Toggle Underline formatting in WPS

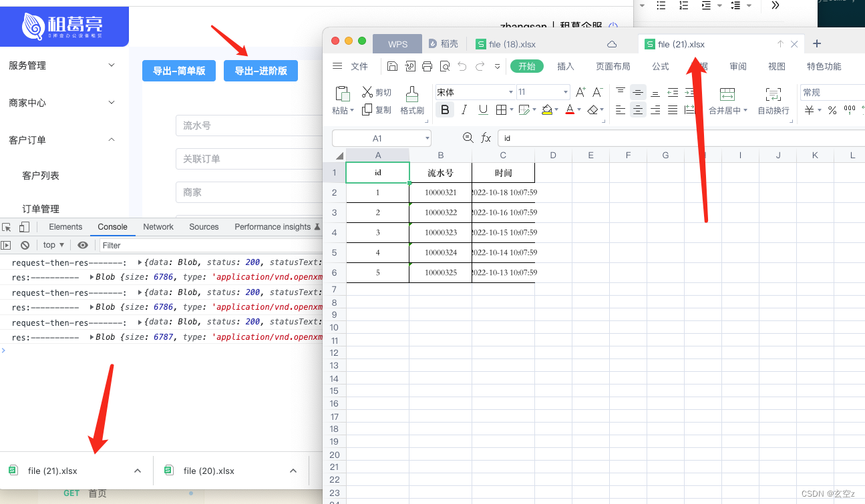click(x=482, y=109)
